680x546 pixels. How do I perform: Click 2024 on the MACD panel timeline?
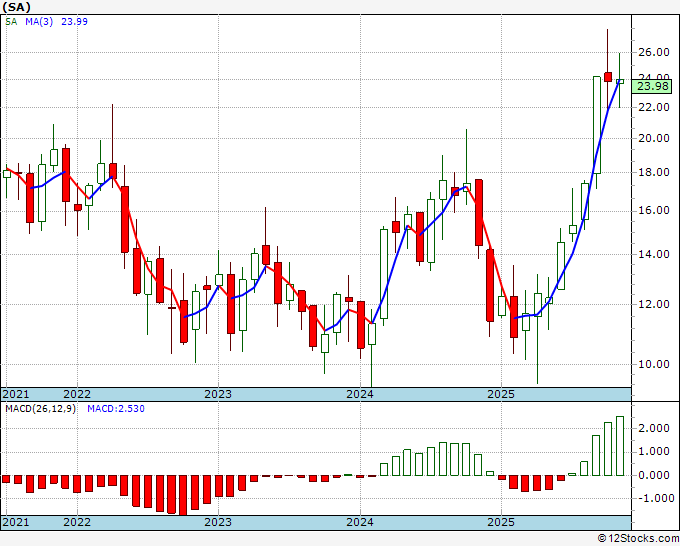pyautogui.click(x=360, y=522)
